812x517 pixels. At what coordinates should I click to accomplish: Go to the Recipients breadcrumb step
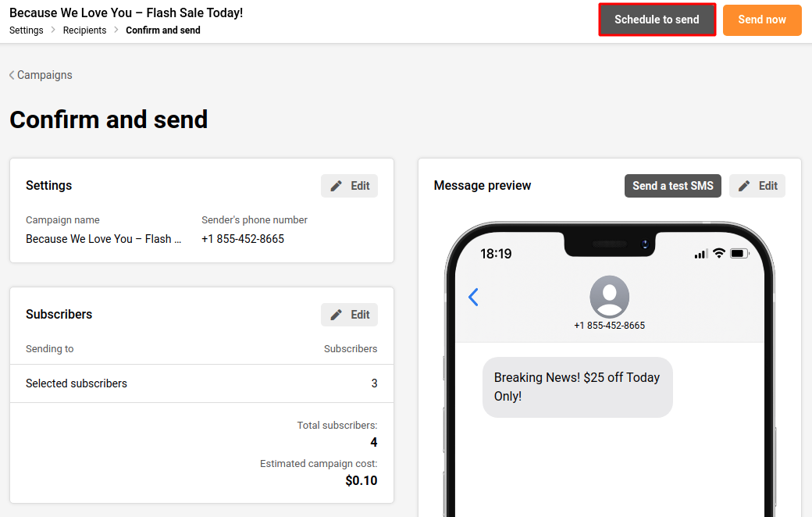tap(84, 30)
